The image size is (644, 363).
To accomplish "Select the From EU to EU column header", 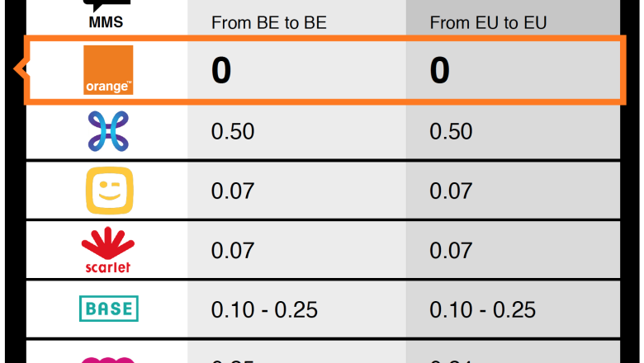I will click(488, 22).
